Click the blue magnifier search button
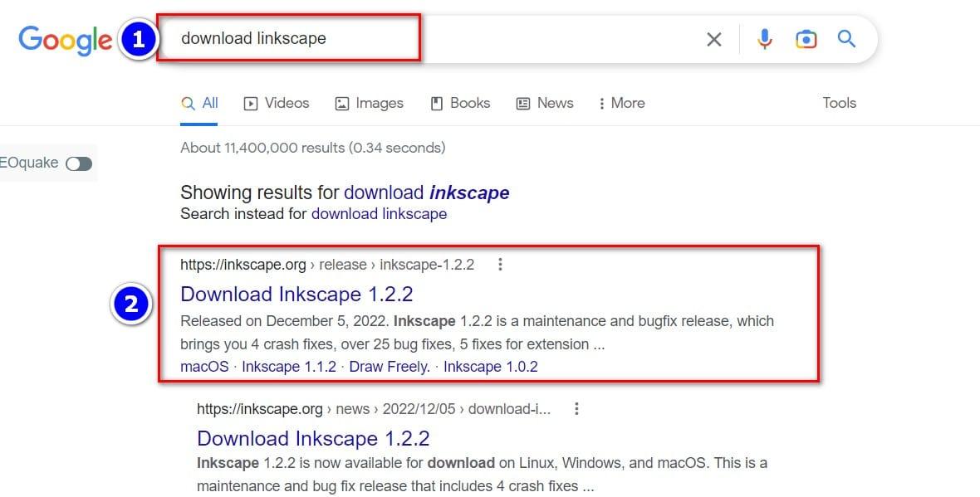This screenshot has width=980, height=497. click(846, 39)
